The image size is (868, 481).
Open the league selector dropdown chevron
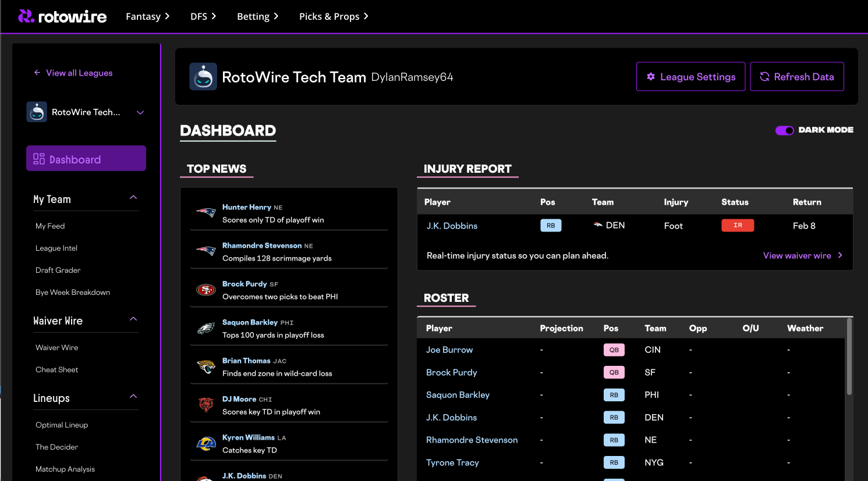click(140, 112)
